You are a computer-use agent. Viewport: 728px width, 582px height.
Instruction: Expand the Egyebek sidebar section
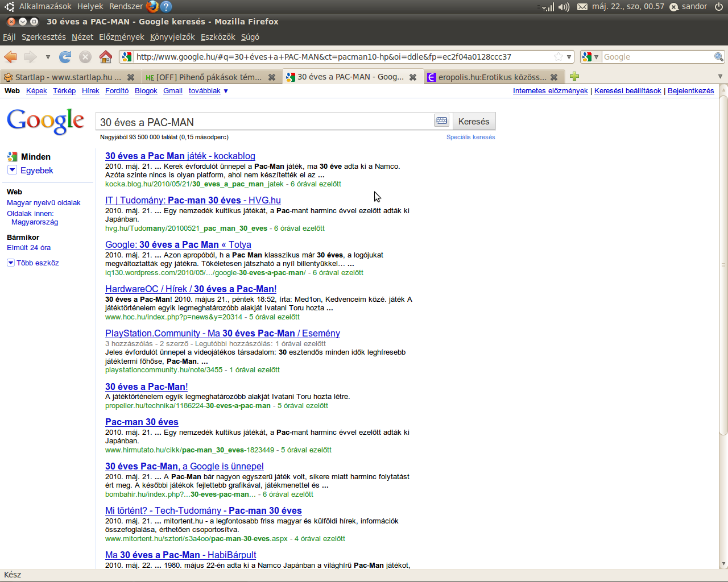(12, 170)
